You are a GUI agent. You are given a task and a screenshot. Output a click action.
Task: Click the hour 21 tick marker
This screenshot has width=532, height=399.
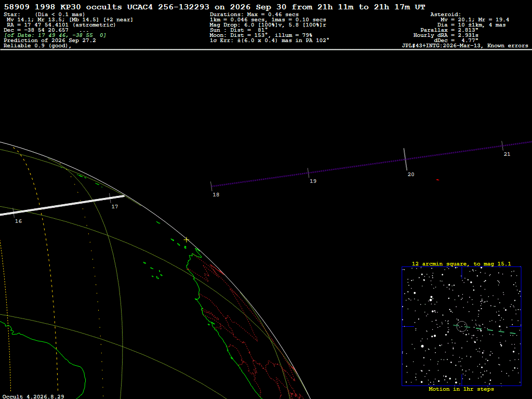(502, 146)
